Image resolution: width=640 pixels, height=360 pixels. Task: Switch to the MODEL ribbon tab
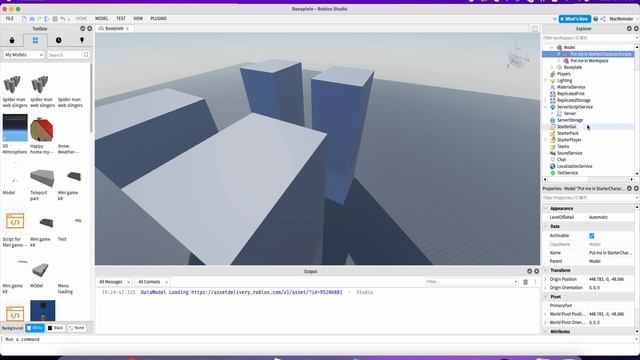click(x=102, y=19)
